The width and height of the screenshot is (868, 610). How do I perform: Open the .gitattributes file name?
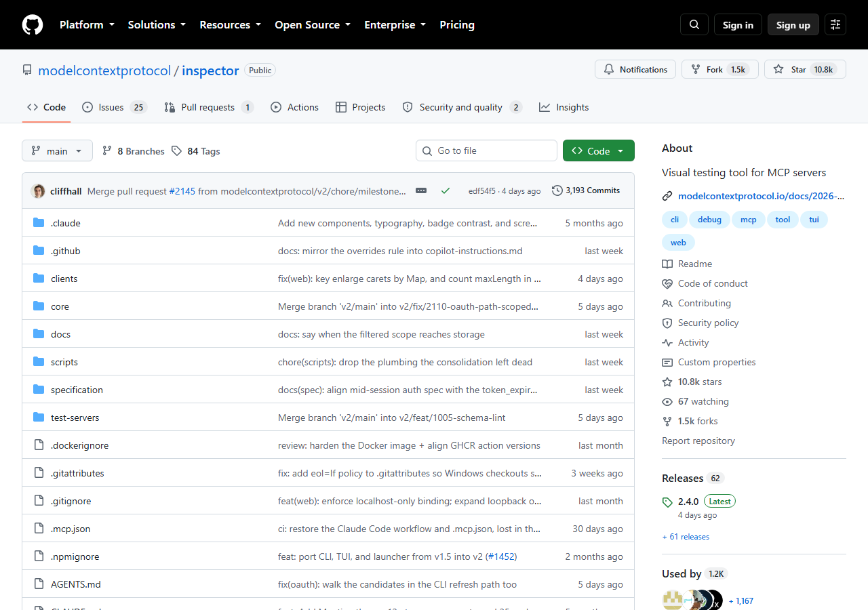77,473
